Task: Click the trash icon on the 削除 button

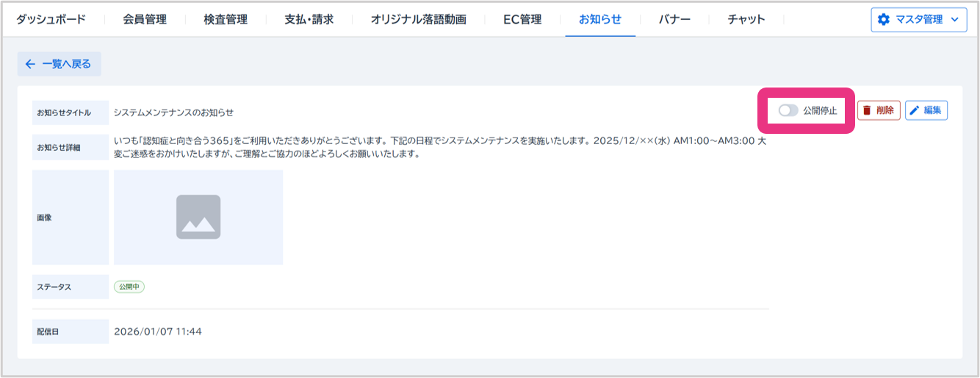Action: coord(867,110)
